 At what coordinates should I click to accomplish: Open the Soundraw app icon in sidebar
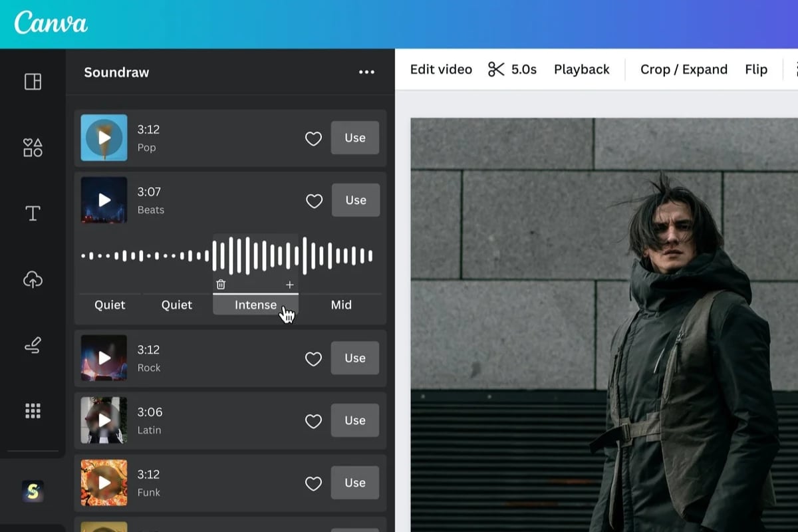(x=33, y=491)
